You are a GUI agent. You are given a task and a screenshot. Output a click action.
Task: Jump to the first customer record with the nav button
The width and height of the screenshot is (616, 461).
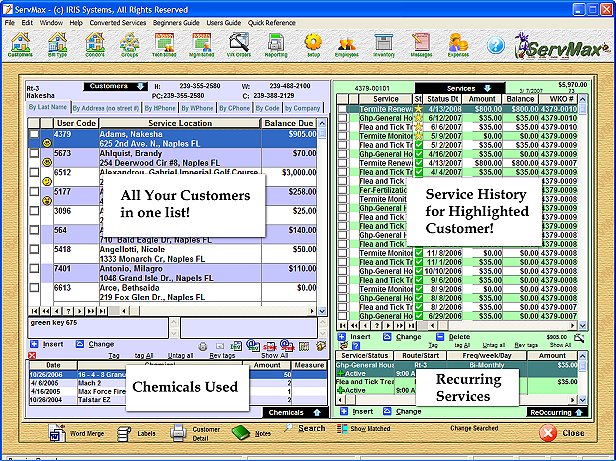click(34, 311)
